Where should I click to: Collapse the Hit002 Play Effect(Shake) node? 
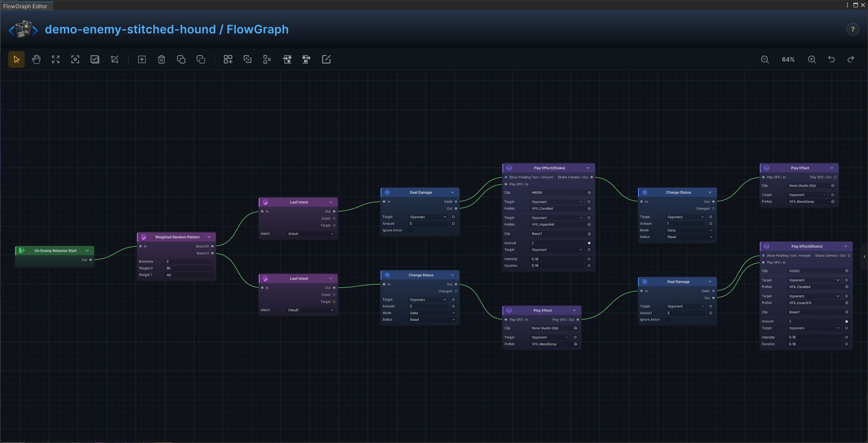[846, 246]
